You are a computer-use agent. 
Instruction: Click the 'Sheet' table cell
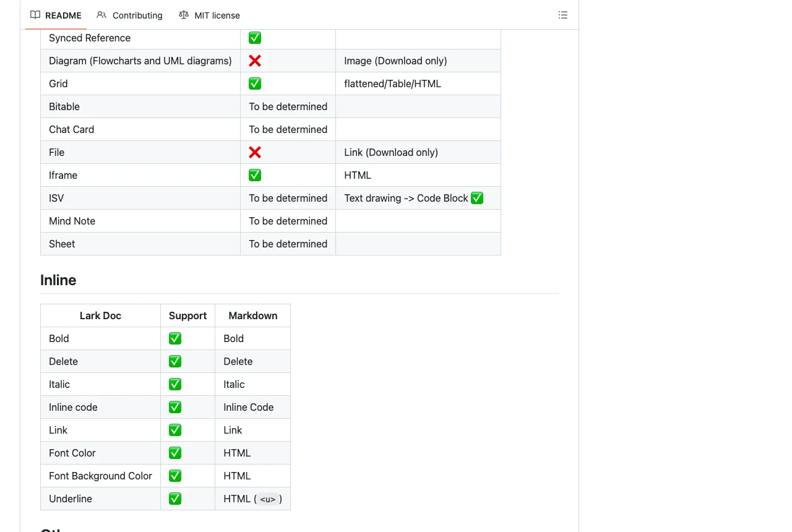click(x=140, y=244)
